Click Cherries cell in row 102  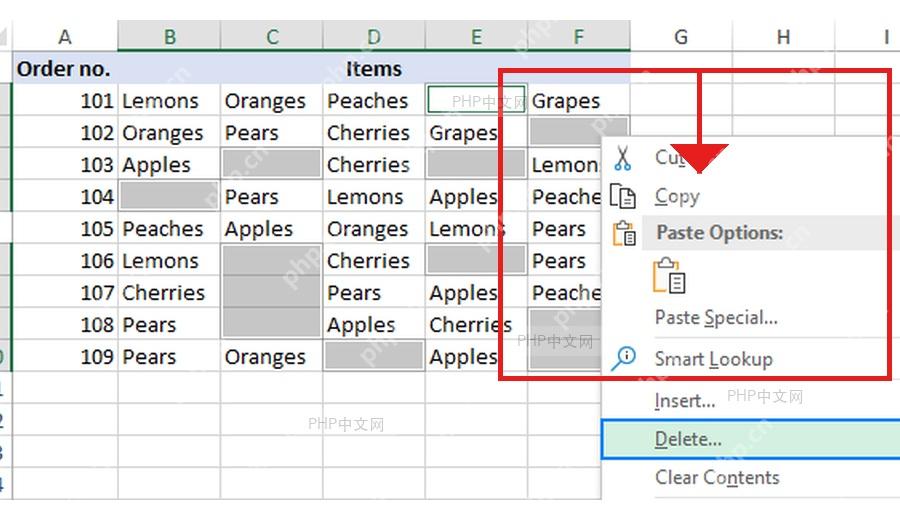click(374, 133)
